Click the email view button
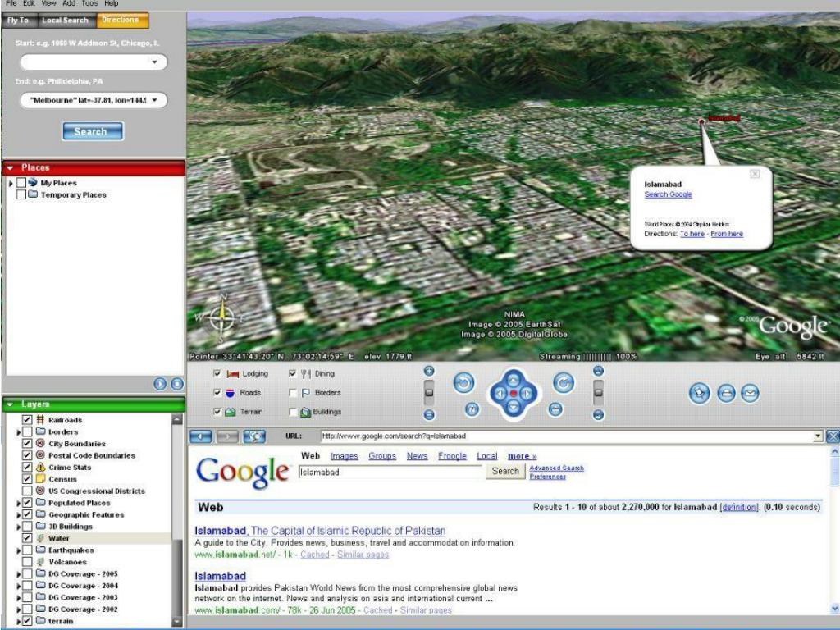The height and width of the screenshot is (630, 840). point(750,393)
